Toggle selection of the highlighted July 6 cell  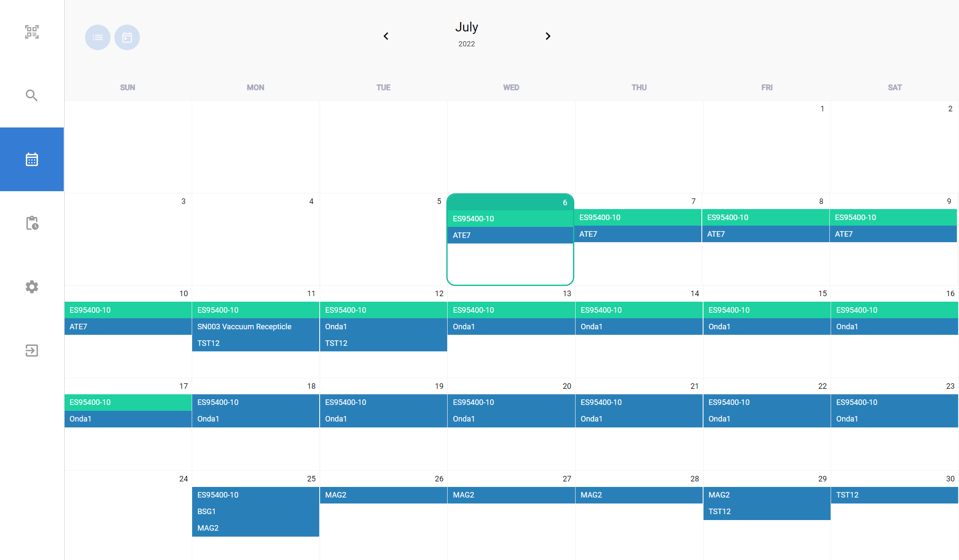(x=510, y=263)
